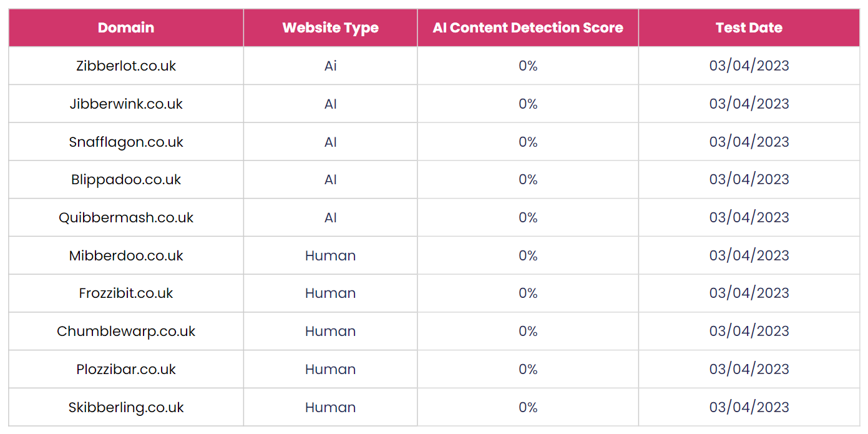Viewport: 868px width, 434px height.
Task: Select the Snafflagon.co.uk domain cell
Action: point(126,142)
